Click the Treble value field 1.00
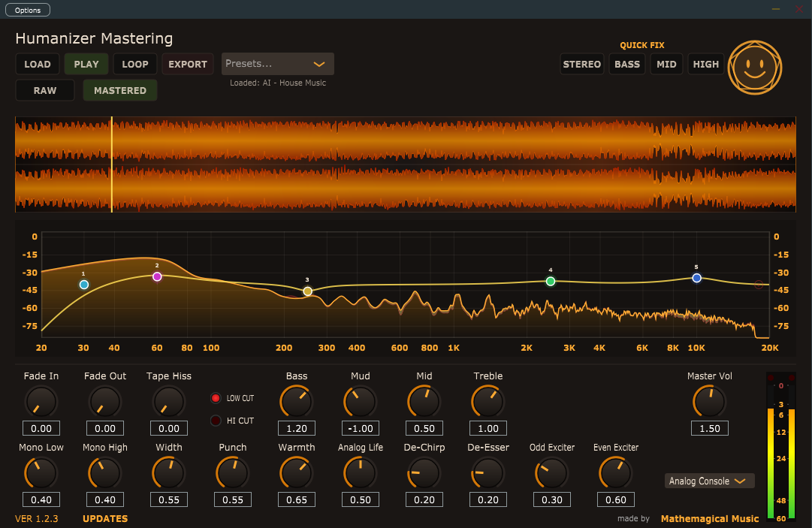The height and width of the screenshot is (528, 812). point(488,428)
